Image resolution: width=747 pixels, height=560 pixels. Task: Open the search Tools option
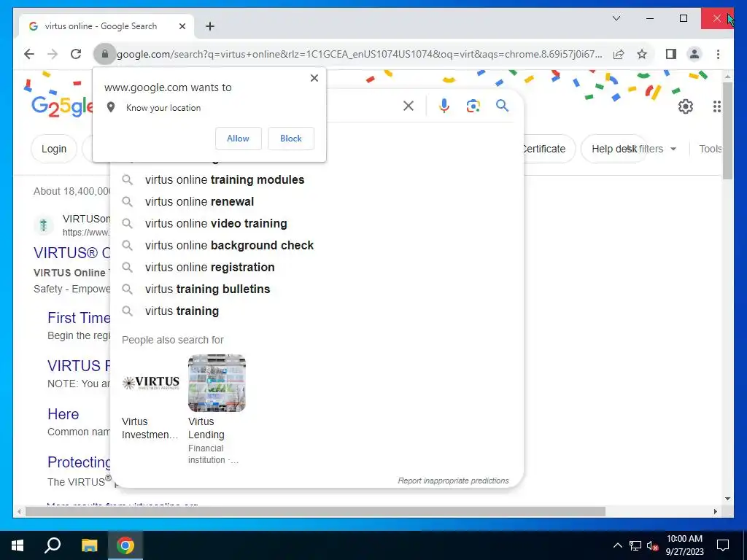tap(711, 149)
